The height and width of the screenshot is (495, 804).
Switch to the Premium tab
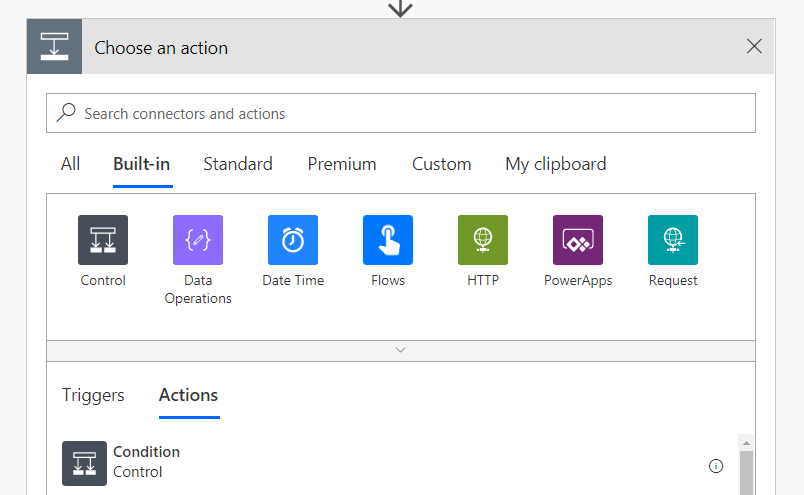[x=342, y=164]
